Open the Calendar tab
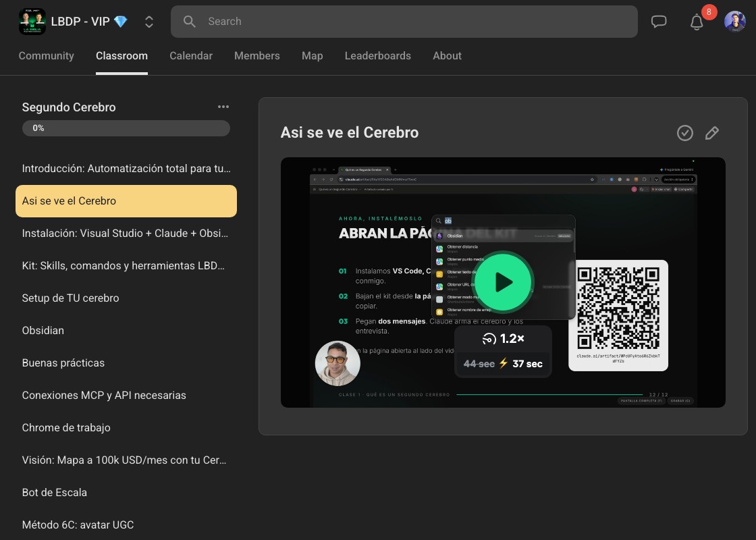 pos(191,55)
